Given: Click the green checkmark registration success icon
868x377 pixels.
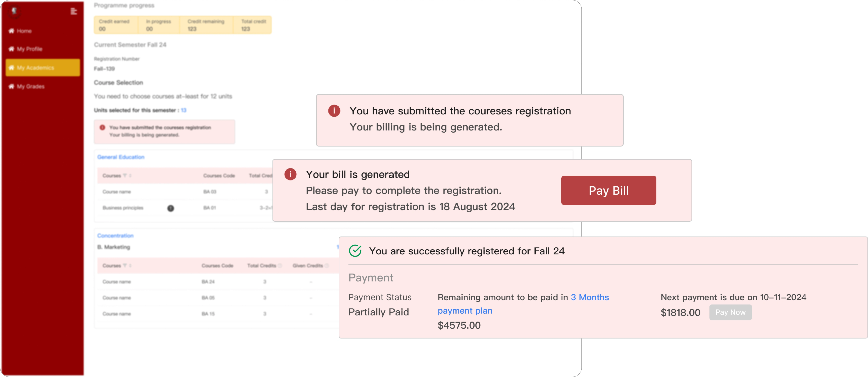Looking at the screenshot, I should [x=355, y=251].
